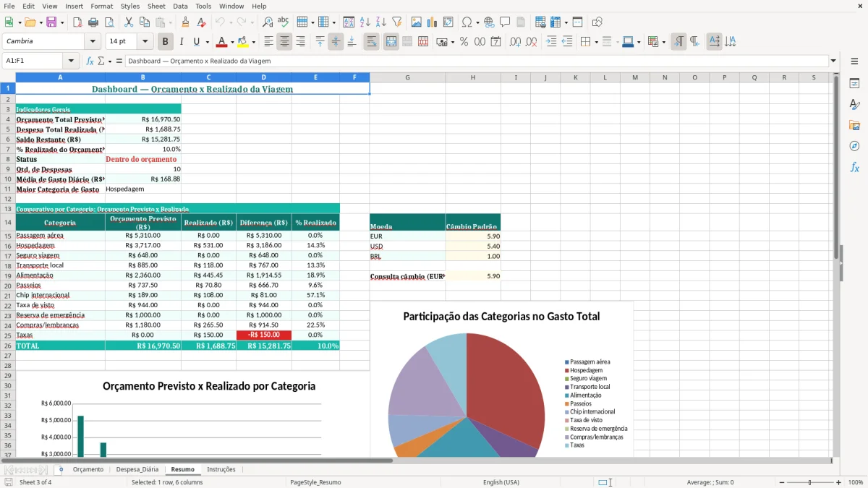Click the formula input line
This screenshot has height=488, width=868.
tap(477, 61)
